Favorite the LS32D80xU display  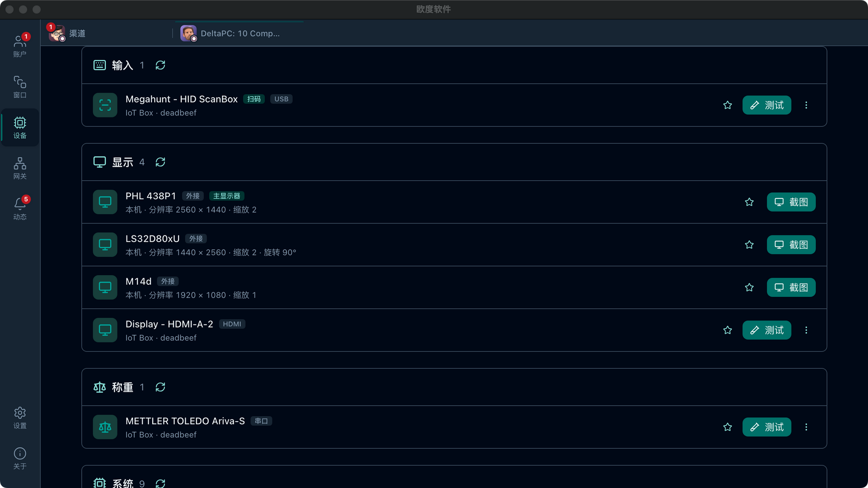[x=749, y=244]
